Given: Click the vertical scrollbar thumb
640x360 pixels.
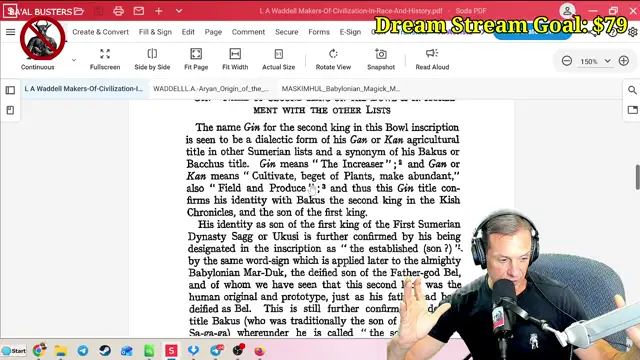Looking at the screenshot, I should (637, 177).
